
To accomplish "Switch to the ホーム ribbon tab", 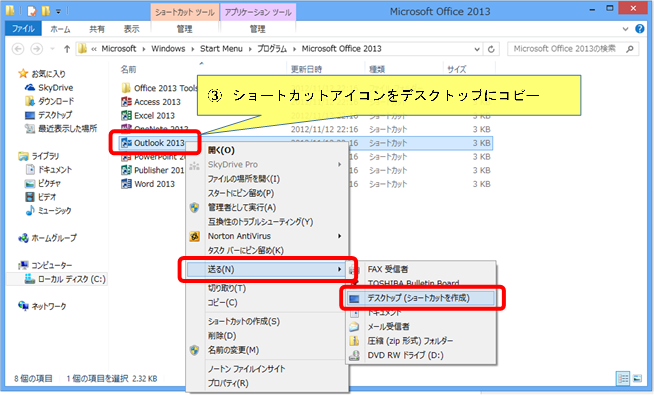I will tap(60, 29).
